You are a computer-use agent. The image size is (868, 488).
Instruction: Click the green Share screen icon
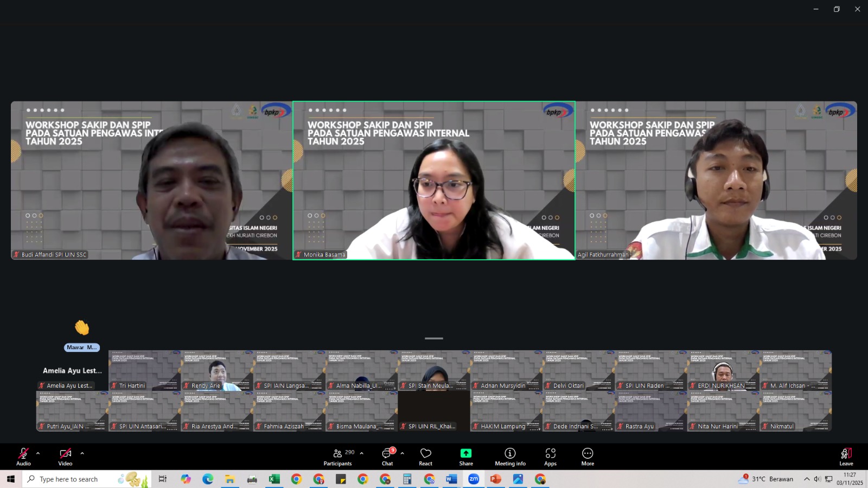tap(466, 453)
